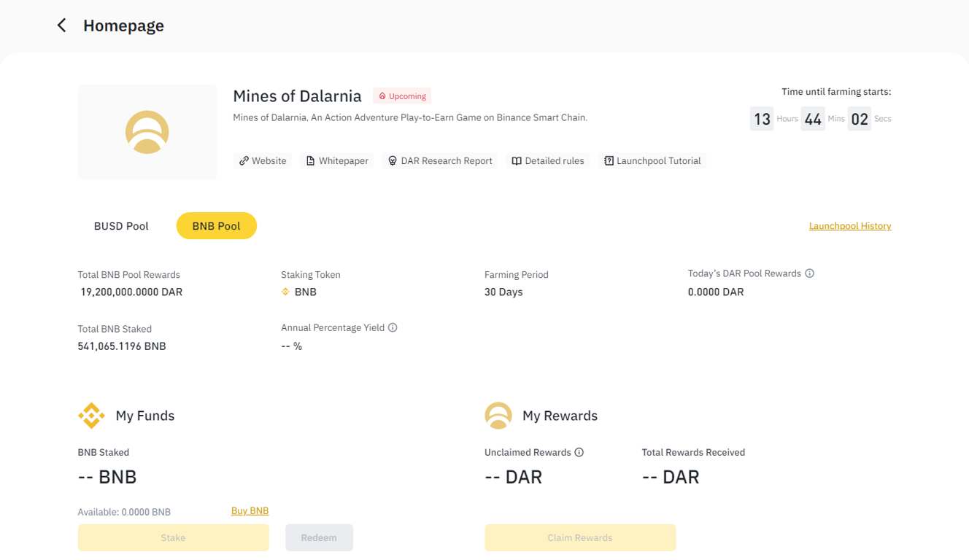Image resolution: width=969 pixels, height=560 pixels.
Task: Select the BNB Pool tab
Action: click(216, 226)
